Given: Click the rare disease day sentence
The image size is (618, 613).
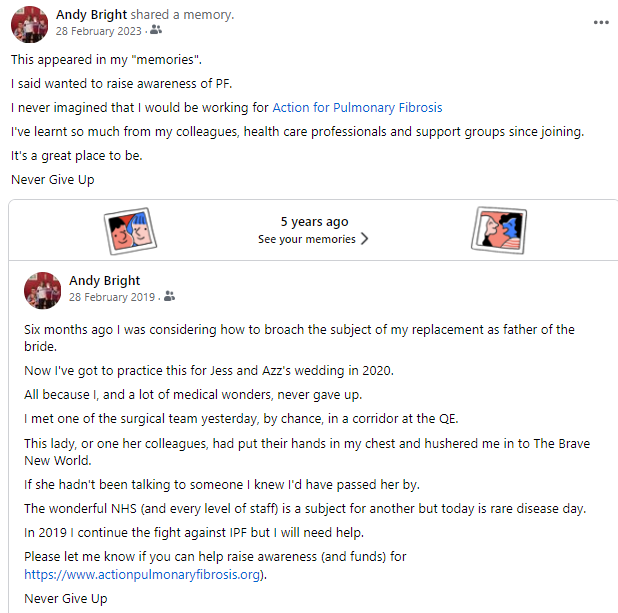Looking at the screenshot, I should [x=305, y=508].
